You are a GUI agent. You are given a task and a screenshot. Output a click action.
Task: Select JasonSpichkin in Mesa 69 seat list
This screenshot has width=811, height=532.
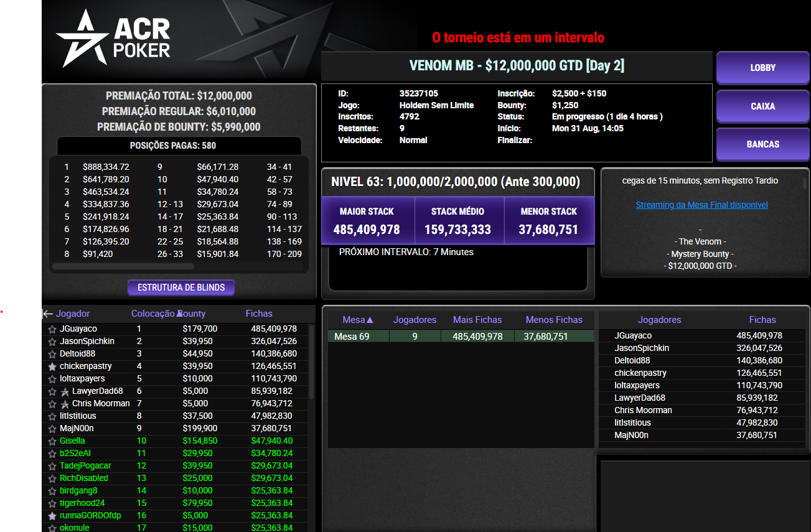click(702, 348)
